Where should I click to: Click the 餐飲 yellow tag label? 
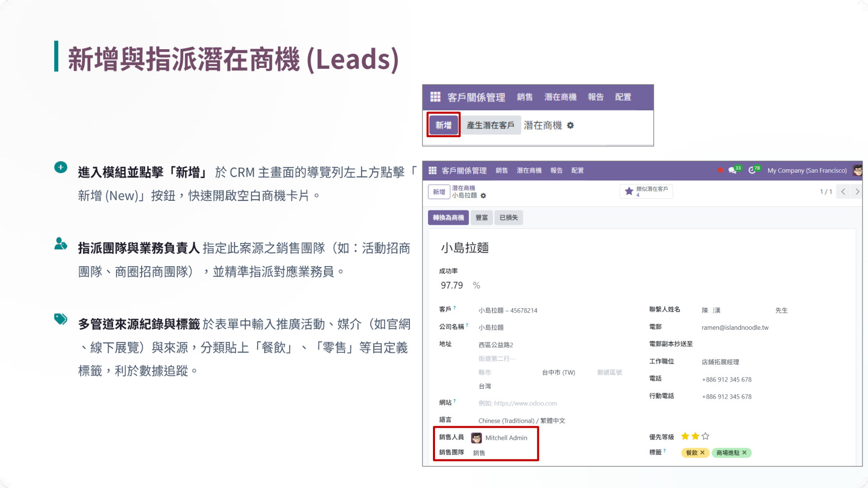(x=692, y=453)
